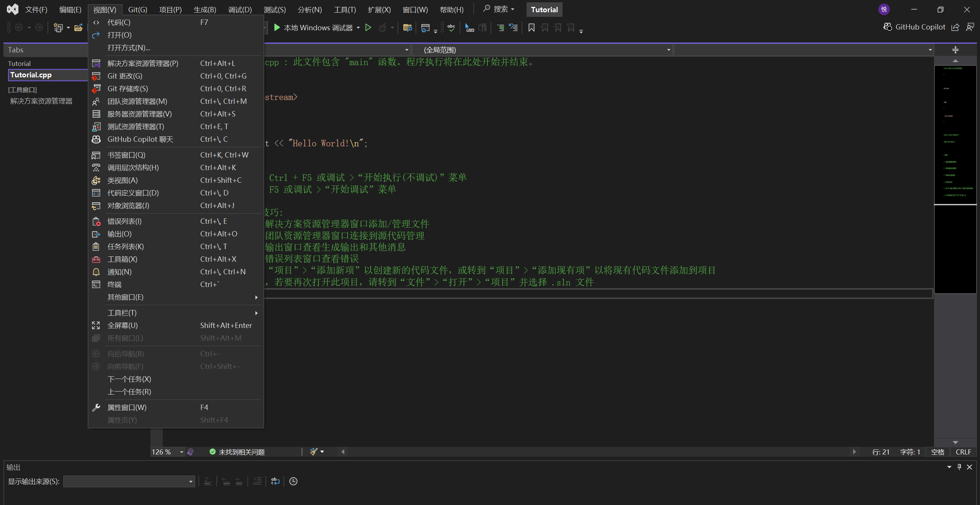Click the Class View menu icon
The height and width of the screenshot is (505, 980).
[x=96, y=180]
